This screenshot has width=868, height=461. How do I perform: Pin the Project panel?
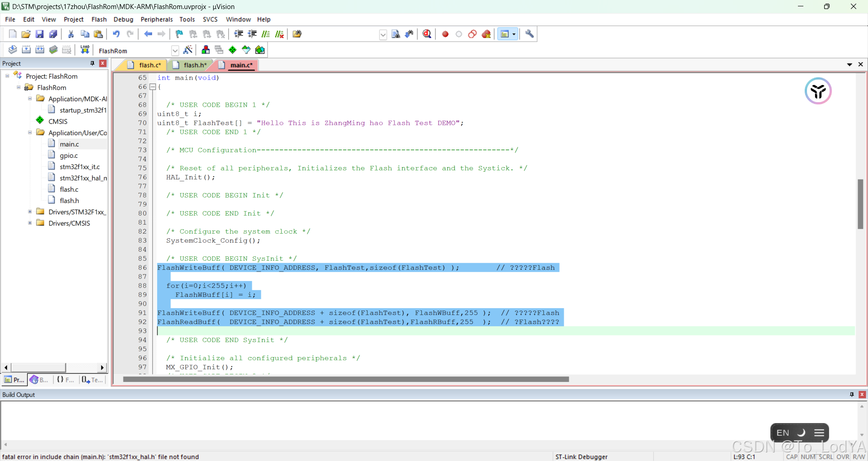pos(92,63)
